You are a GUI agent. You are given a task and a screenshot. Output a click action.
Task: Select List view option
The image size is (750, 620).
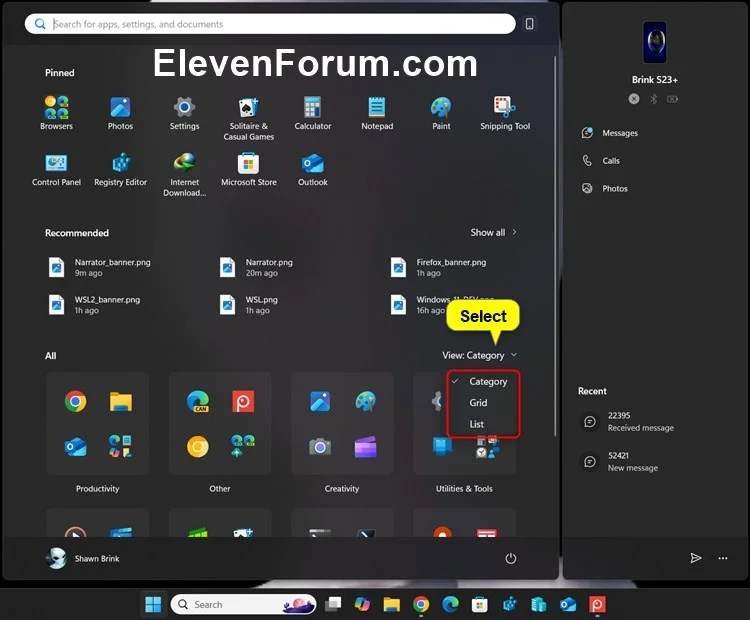click(484, 424)
